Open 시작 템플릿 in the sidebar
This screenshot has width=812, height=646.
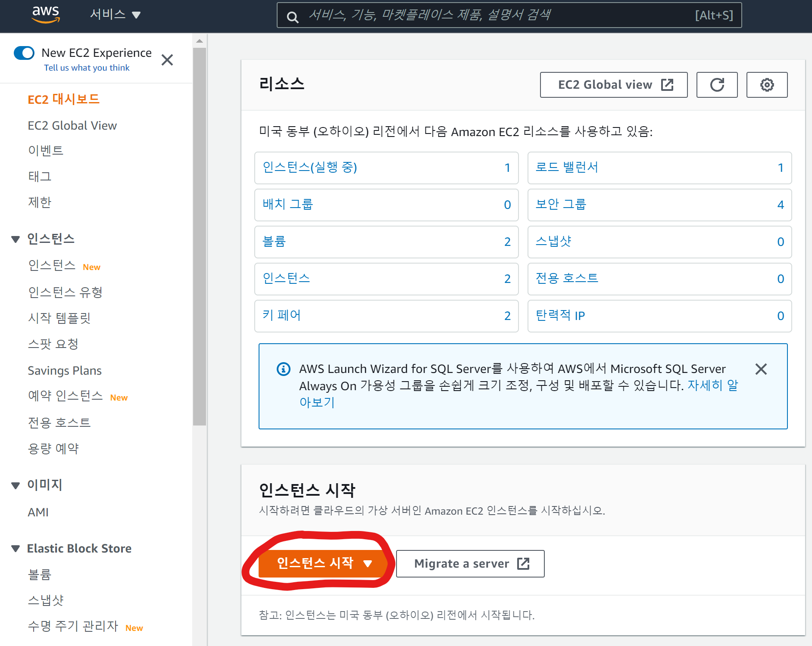coord(59,318)
